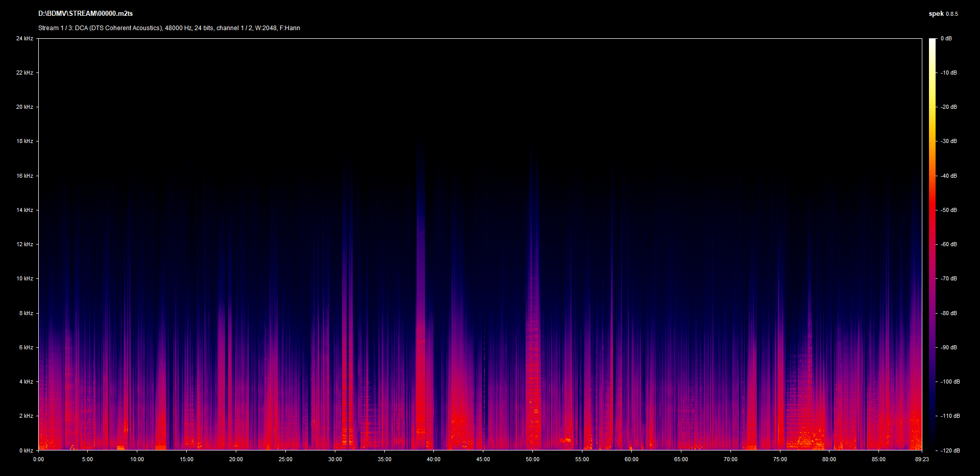Viewport: 980px width, 476px height.
Task: Click the color scale gradient bar
Action: (932, 244)
